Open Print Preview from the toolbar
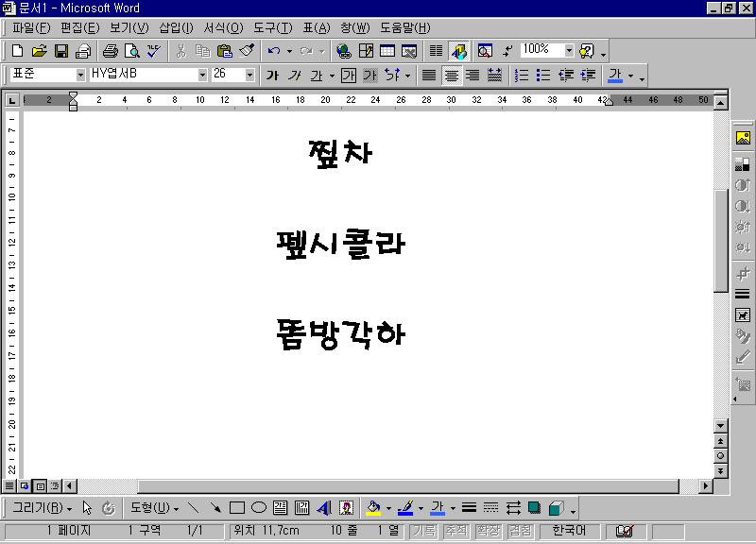This screenshot has width=756, height=544. pyautogui.click(x=131, y=51)
